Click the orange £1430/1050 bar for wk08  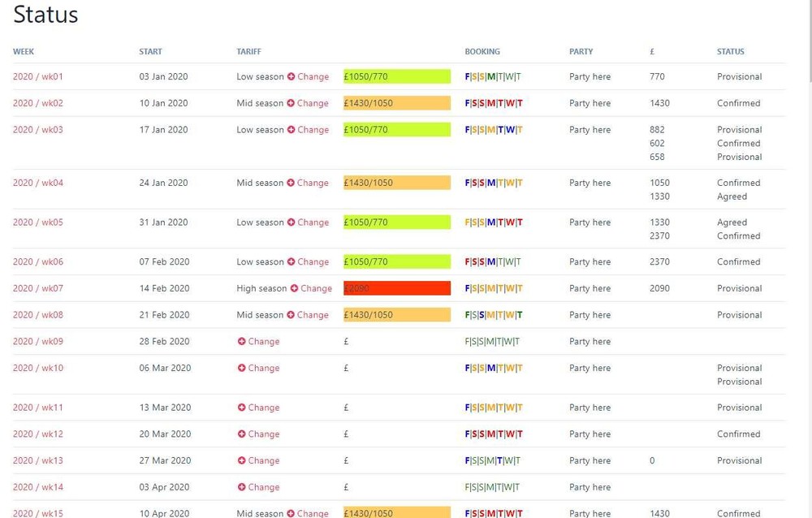point(396,315)
